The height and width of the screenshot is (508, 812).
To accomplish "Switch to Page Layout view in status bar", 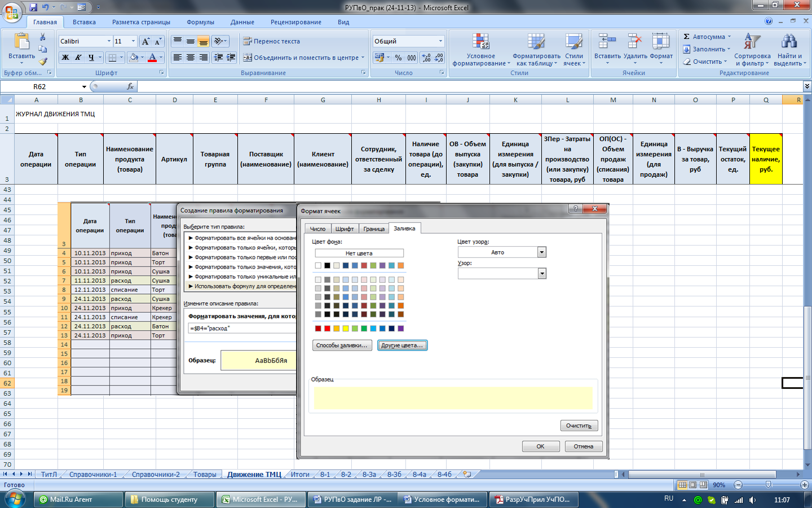I will click(x=692, y=485).
